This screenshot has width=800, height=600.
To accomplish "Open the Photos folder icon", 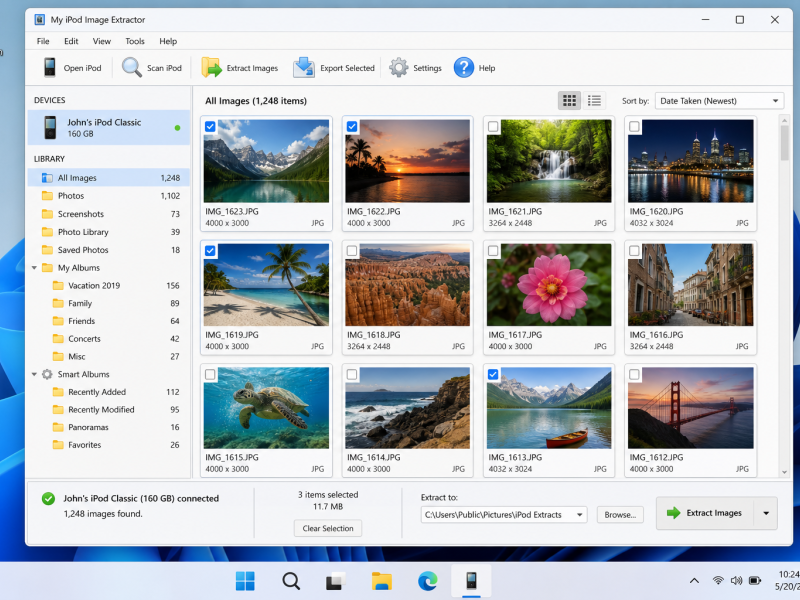I will tap(47, 196).
